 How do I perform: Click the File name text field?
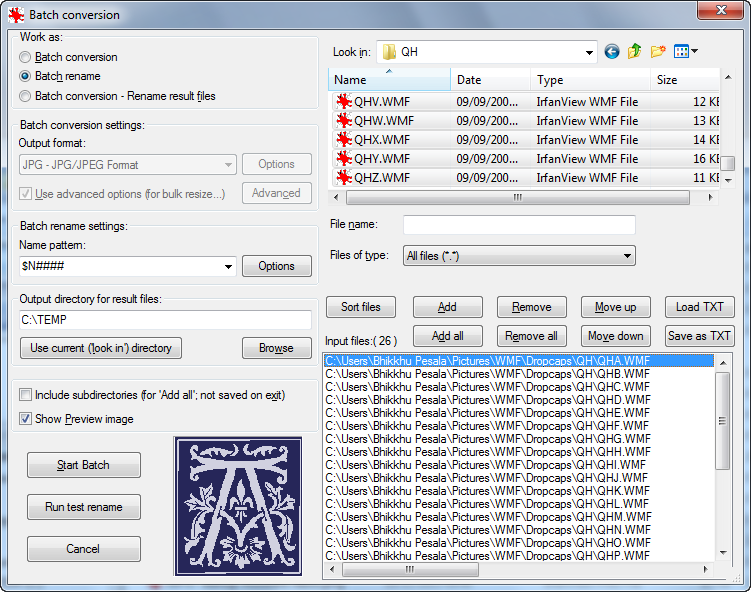pyautogui.click(x=519, y=225)
